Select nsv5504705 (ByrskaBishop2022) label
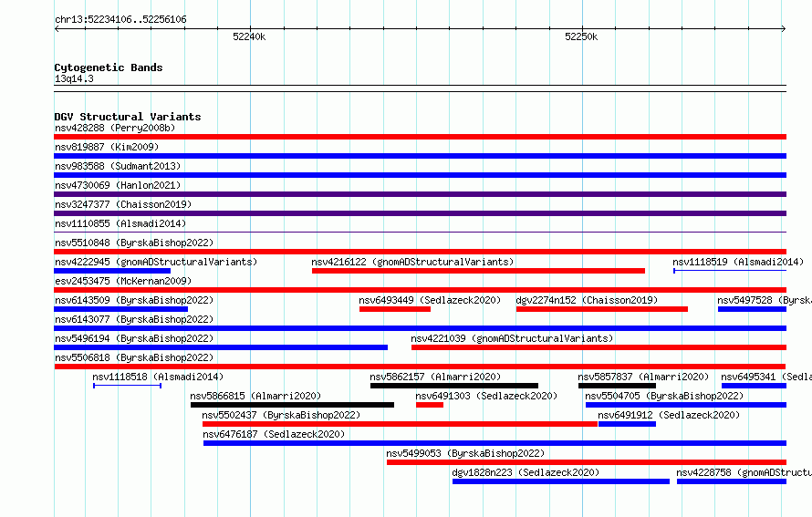This screenshot has height=517, width=812. [x=664, y=396]
